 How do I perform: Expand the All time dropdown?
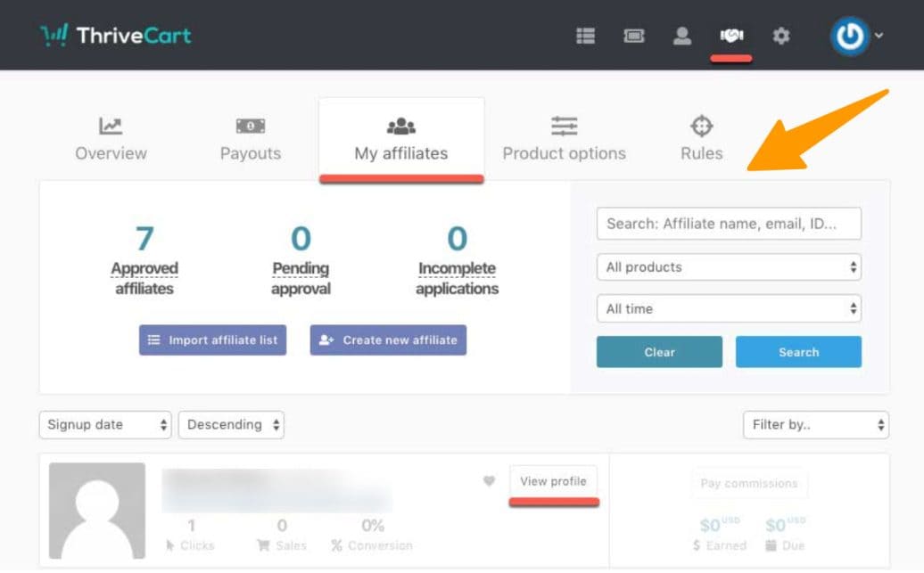[729, 309]
